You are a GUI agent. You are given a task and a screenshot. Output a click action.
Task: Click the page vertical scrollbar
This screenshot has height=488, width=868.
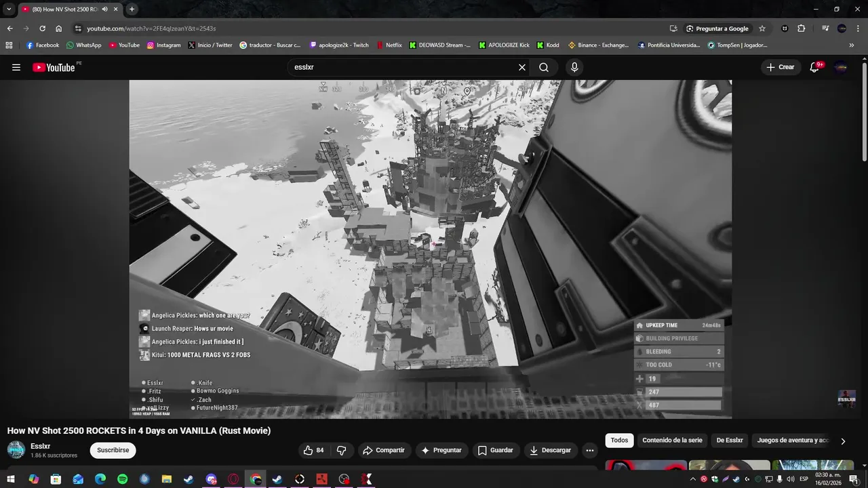click(x=864, y=112)
